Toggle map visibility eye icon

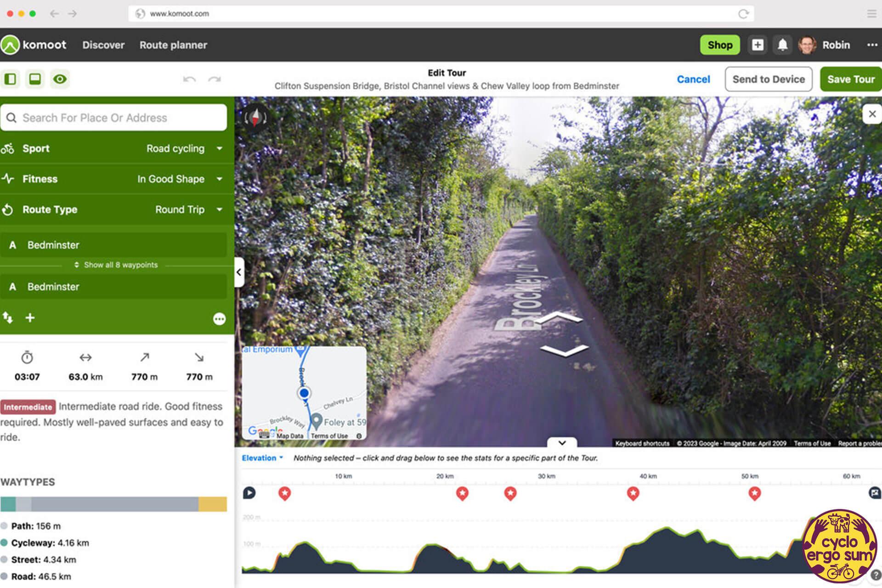(60, 79)
